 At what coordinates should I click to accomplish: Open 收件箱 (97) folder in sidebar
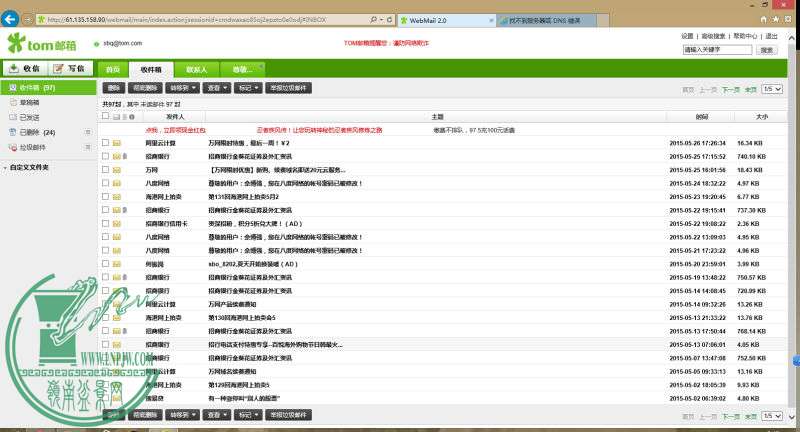point(48,88)
